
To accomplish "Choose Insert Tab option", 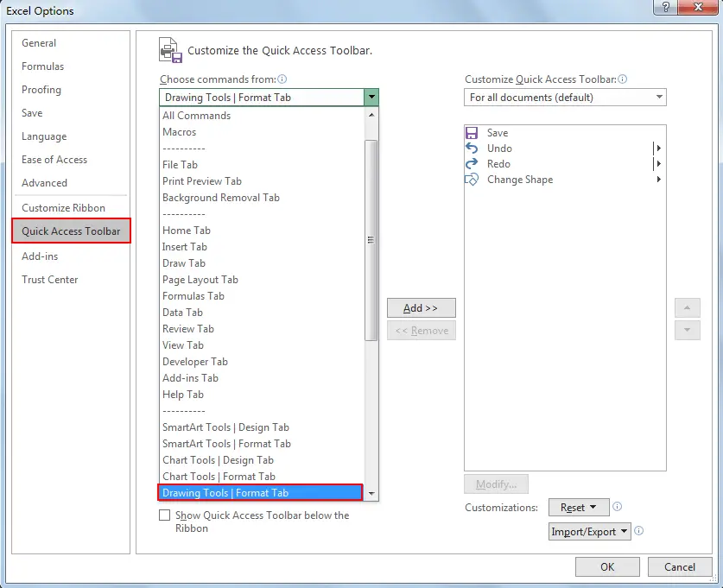I will point(262,247).
